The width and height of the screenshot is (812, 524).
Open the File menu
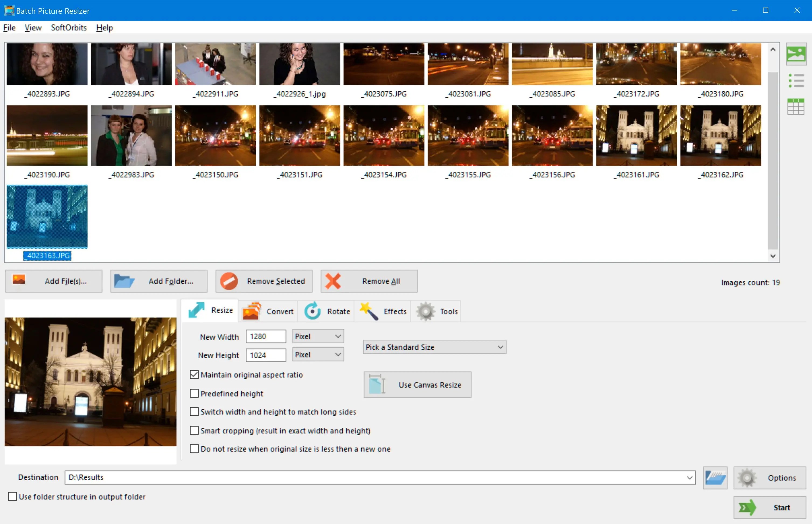9,27
